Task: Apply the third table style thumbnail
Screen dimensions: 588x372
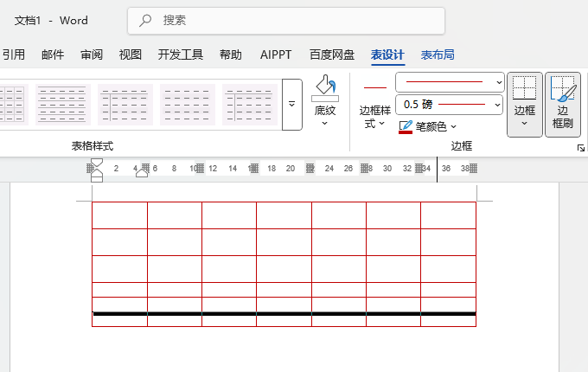Action: tap(125, 105)
